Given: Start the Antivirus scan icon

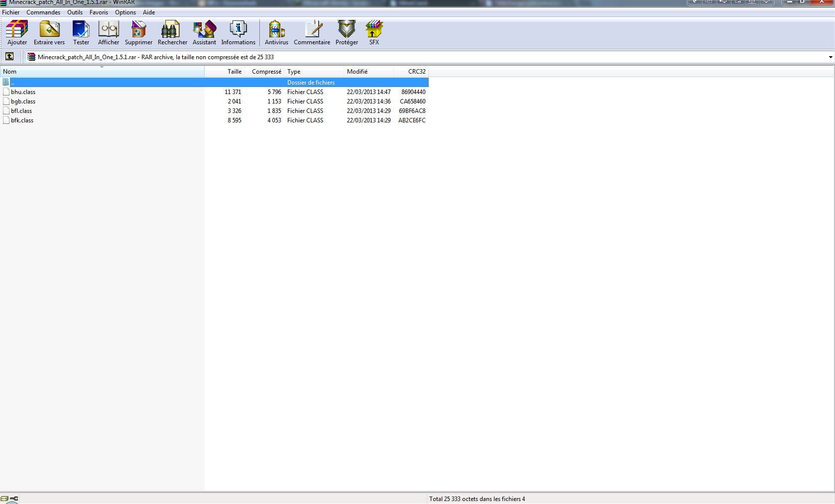Looking at the screenshot, I should (276, 32).
